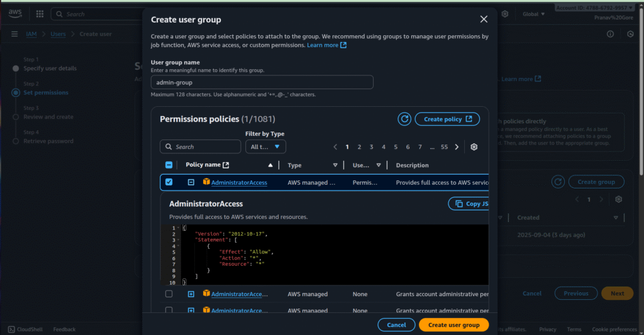Image resolution: width=644 pixels, height=335 pixels.
Task: Open the AdministratorAccess policy link
Action: click(239, 182)
